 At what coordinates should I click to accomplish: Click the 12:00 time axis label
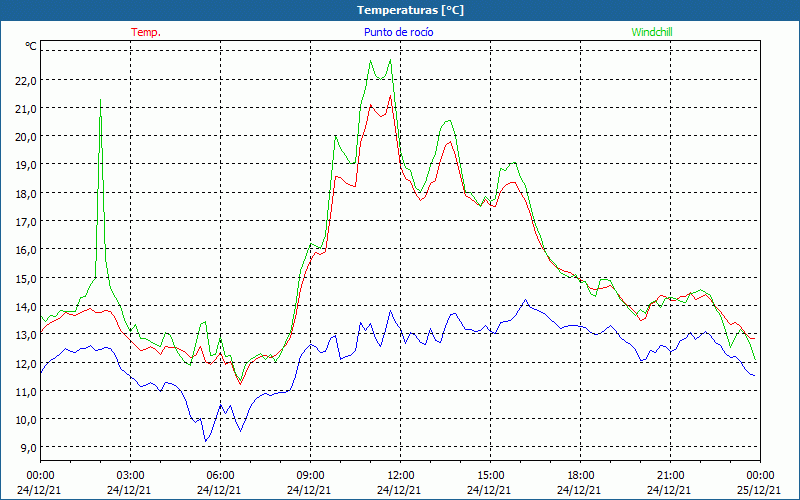(401, 476)
